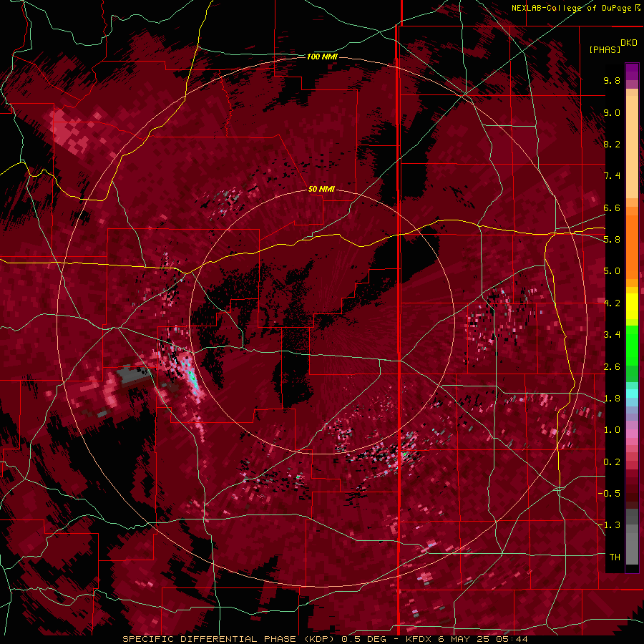This screenshot has width=644, height=644.
Task: Click the orange band of the color bar
Action: pyautogui.click(x=632, y=243)
